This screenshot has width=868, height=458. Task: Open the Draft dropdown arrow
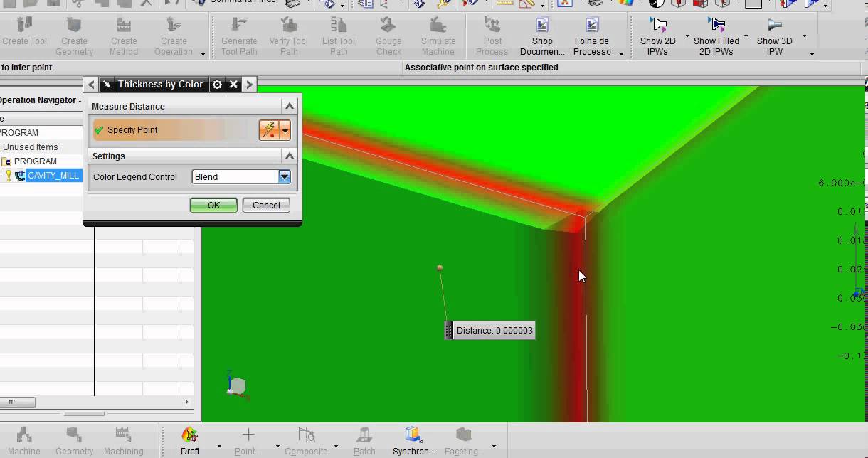pyautogui.click(x=219, y=447)
